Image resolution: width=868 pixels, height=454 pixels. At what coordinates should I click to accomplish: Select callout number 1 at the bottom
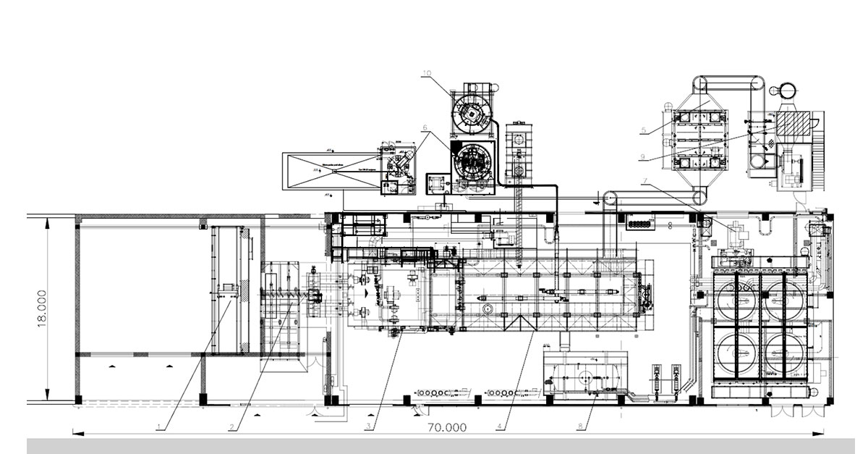pyautogui.click(x=161, y=426)
